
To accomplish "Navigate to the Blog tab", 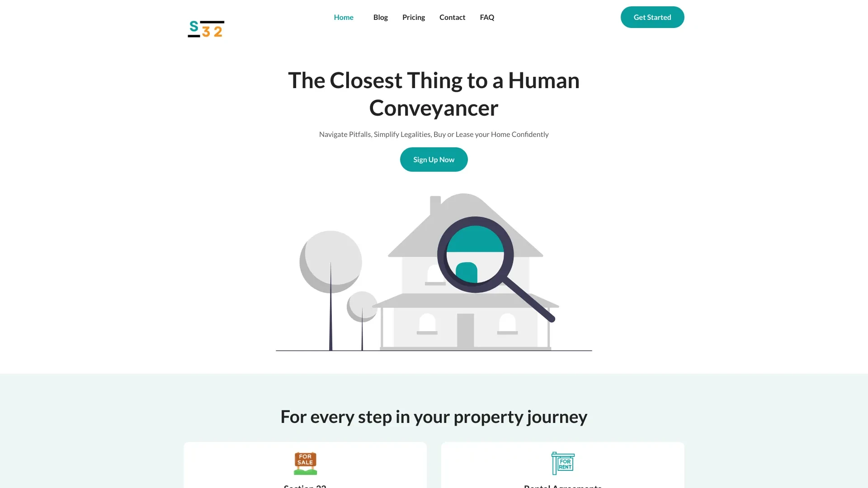I will pyautogui.click(x=380, y=17).
